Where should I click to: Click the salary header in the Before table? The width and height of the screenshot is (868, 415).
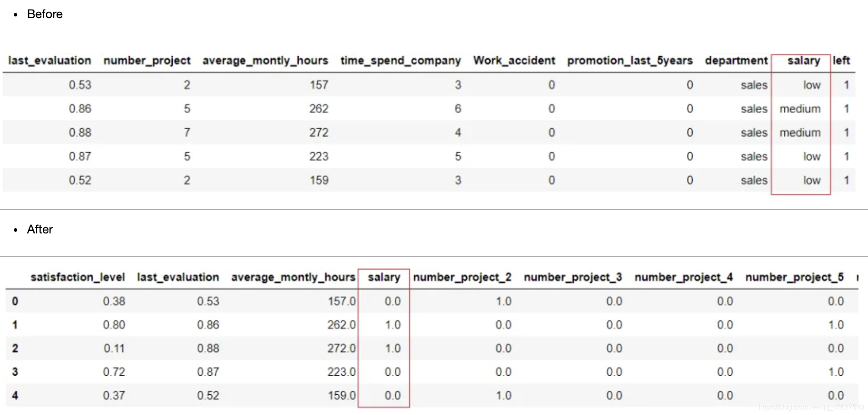click(803, 61)
